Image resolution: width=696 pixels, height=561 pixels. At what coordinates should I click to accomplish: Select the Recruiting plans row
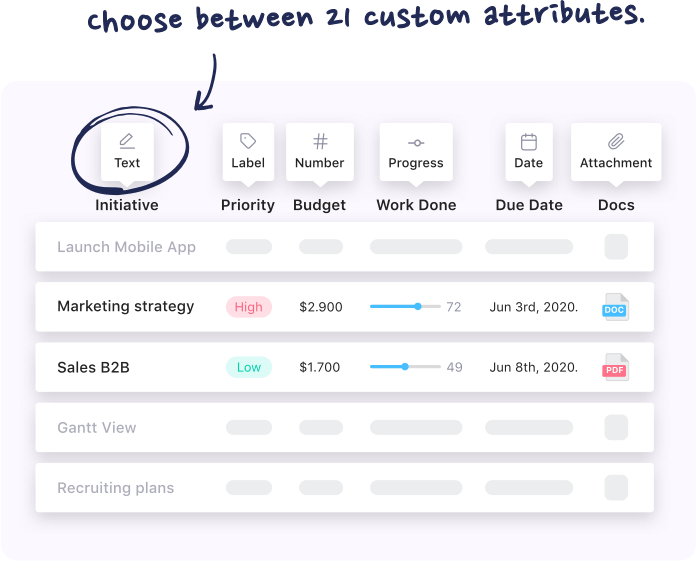(115, 488)
